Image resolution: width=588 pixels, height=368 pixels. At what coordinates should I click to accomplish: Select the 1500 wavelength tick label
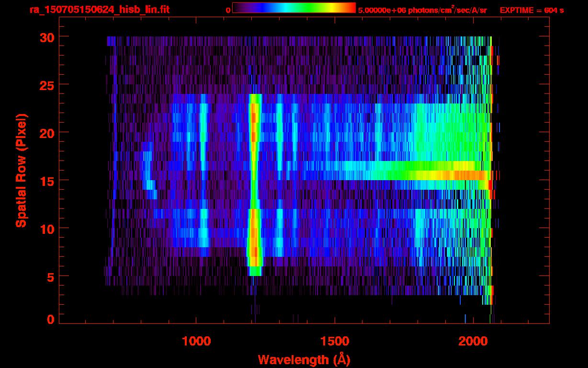334,341
